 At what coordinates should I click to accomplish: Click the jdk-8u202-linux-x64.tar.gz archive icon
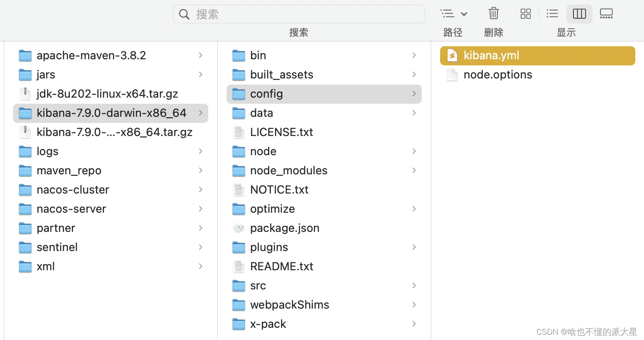[25, 94]
